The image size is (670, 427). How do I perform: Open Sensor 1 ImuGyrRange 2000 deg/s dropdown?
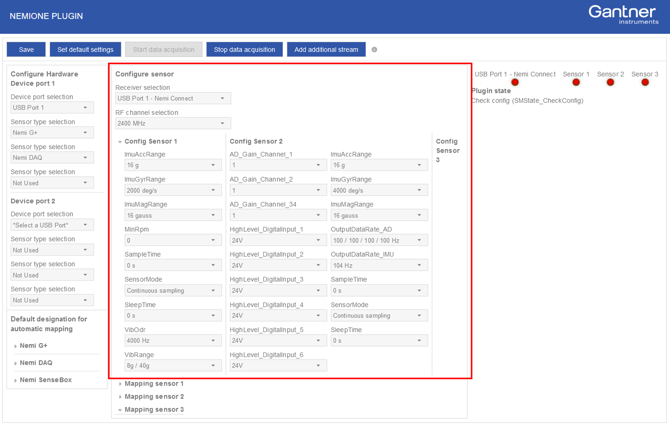point(173,190)
